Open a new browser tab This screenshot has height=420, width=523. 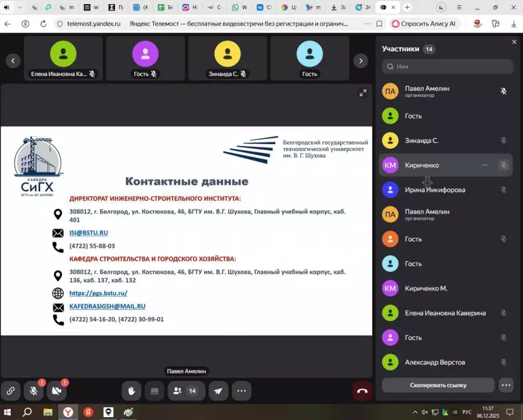[407, 8]
